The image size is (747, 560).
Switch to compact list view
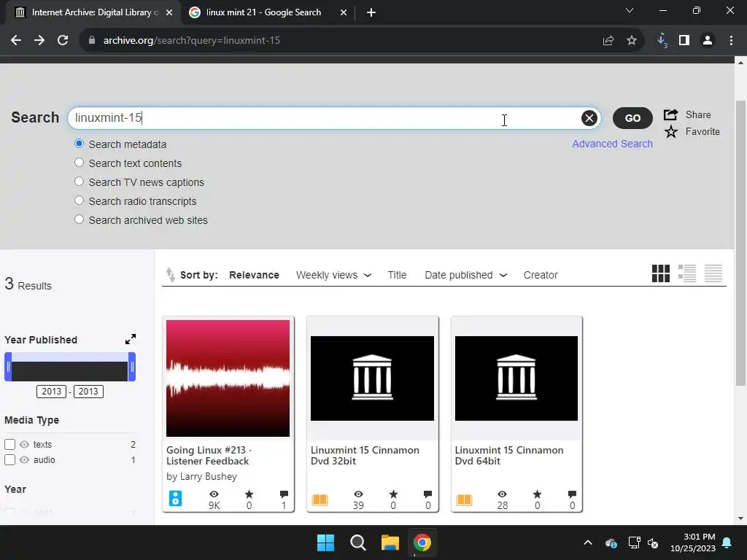pos(713,273)
